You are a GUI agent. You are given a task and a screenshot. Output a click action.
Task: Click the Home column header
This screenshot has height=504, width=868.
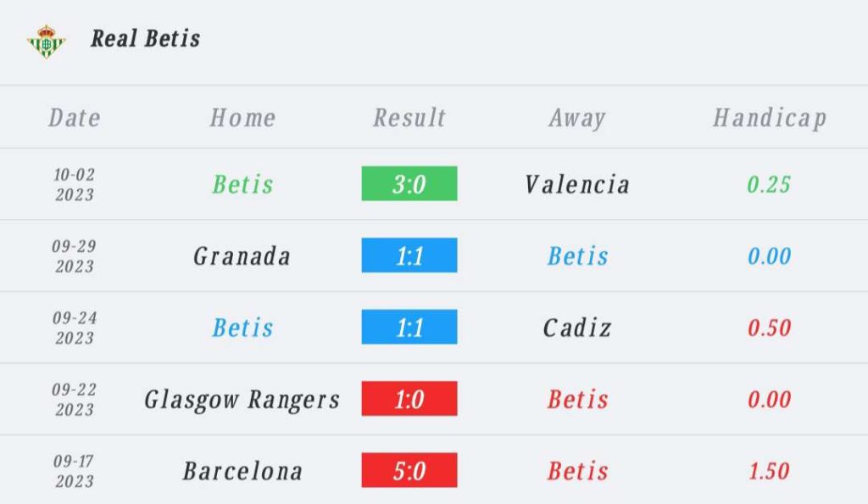coord(242,118)
